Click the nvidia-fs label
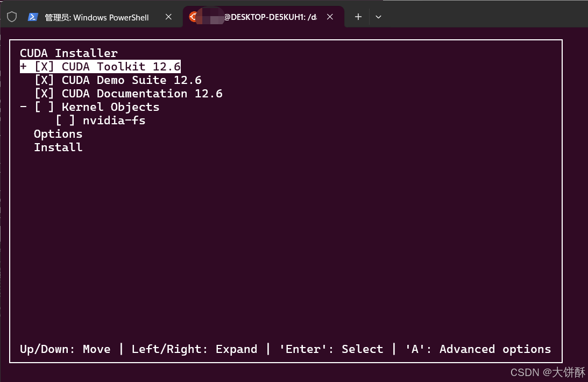 (114, 121)
